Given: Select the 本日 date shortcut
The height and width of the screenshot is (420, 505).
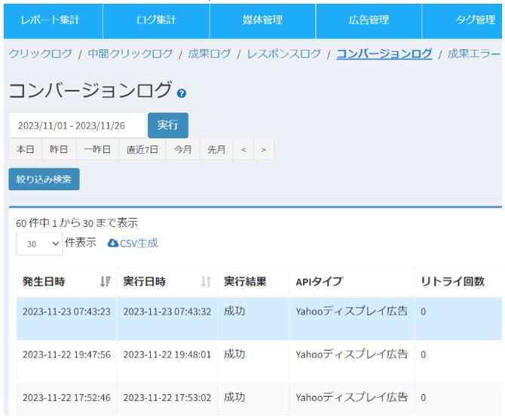Looking at the screenshot, I should pyautogui.click(x=25, y=149).
